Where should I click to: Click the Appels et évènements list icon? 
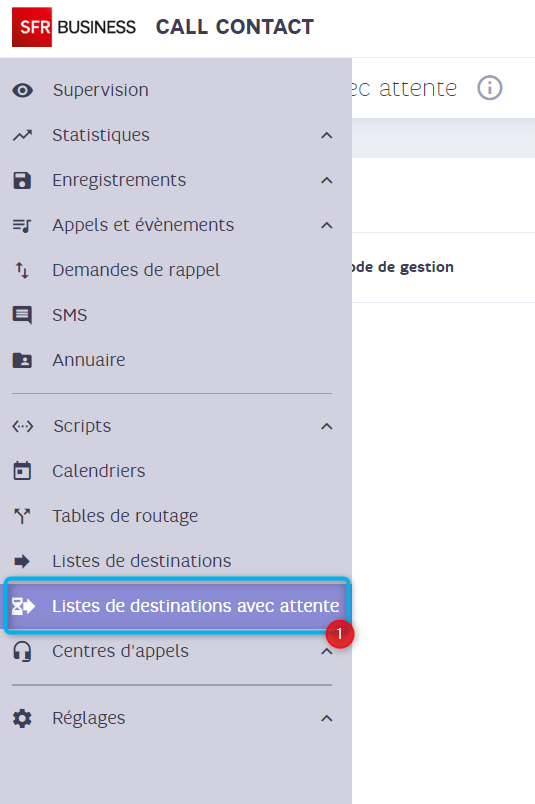[x=22, y=225]
